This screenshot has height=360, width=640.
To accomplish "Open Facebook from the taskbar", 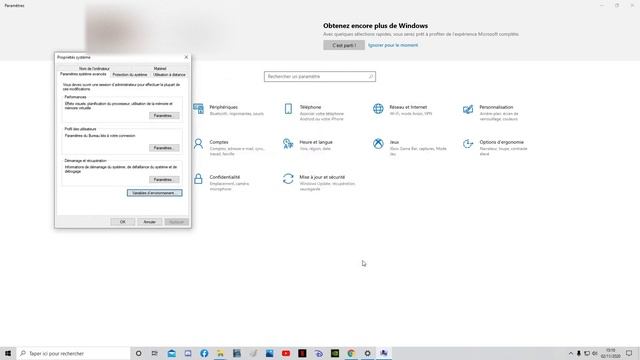I will click(204, 353).
